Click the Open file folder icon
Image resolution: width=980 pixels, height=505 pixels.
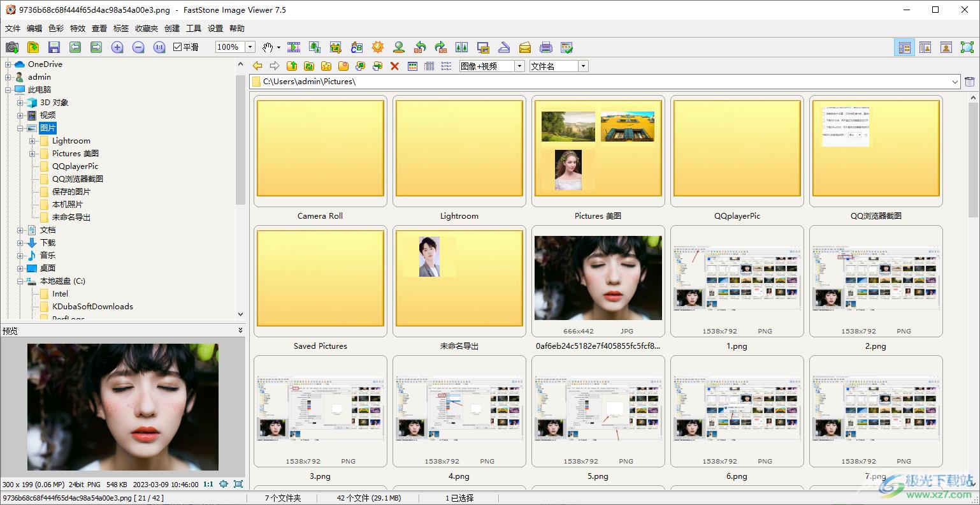(32, 47)
